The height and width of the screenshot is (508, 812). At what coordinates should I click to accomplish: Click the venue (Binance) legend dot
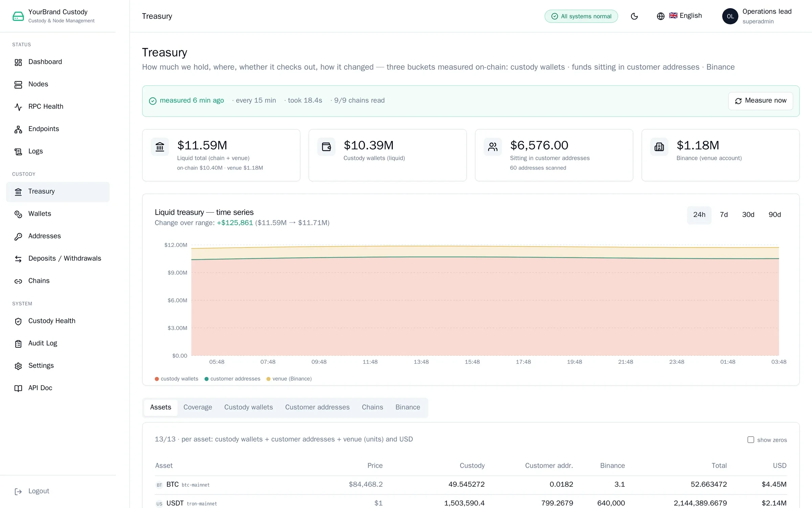pyautogui.click(x=268, y=379)
